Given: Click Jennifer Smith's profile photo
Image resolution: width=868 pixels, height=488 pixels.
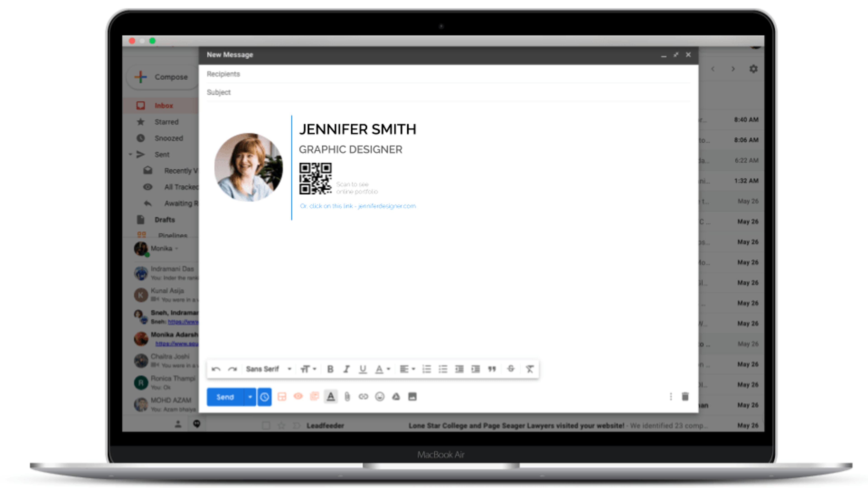Looking at the screenshot, I should pos(249,167).
